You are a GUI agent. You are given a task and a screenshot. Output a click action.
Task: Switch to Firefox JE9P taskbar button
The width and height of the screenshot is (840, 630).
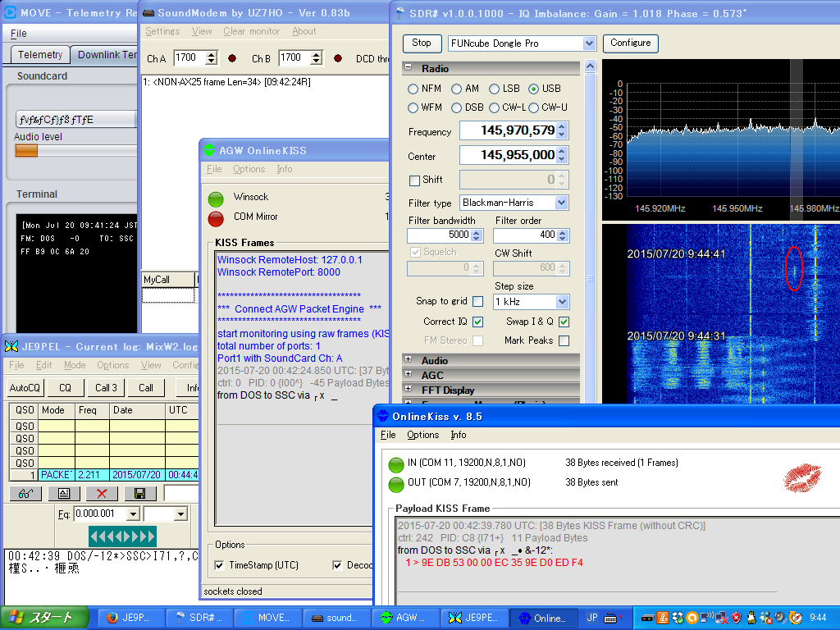(130, 618)
